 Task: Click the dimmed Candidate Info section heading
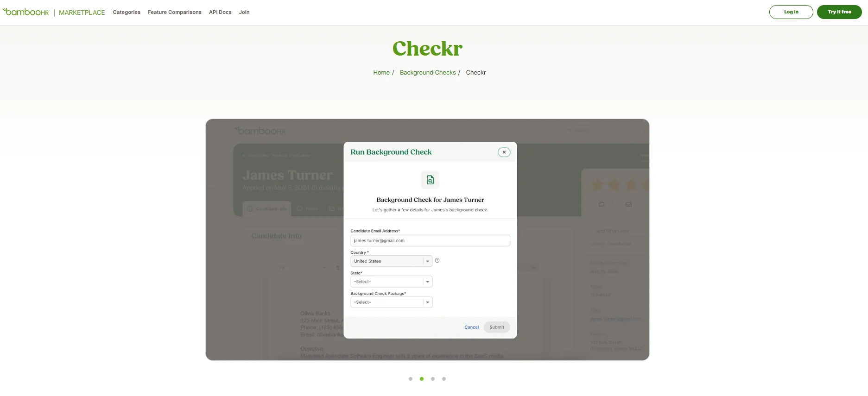(x=276, y=236)
